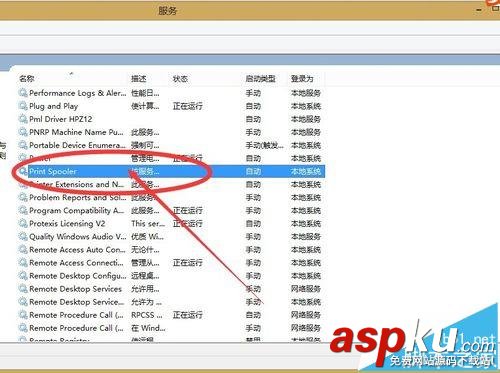Click the '优质 Wi...' description cell
500x373 pixels.
[147, 236]
